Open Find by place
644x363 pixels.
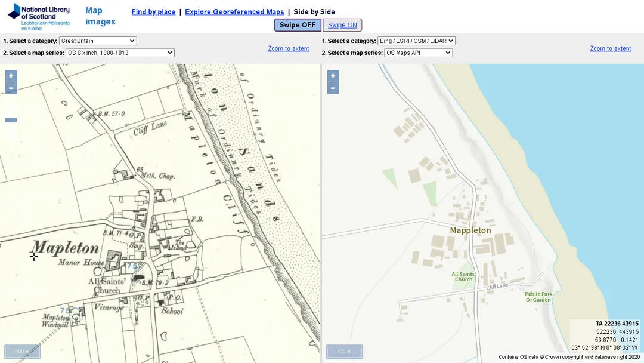[x=153, y=11]
